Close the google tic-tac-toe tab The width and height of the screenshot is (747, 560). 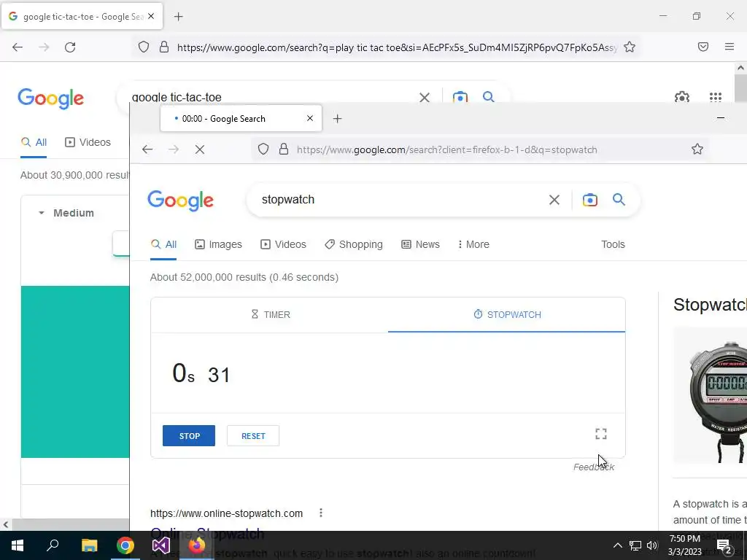(151, 16)
